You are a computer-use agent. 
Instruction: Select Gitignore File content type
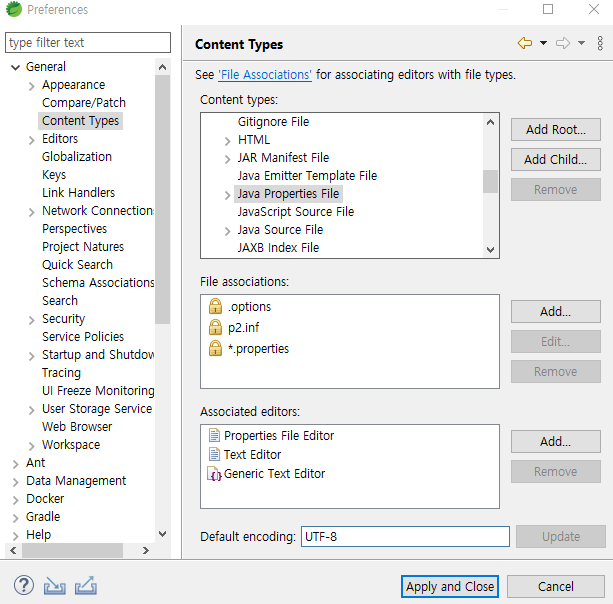273,122
